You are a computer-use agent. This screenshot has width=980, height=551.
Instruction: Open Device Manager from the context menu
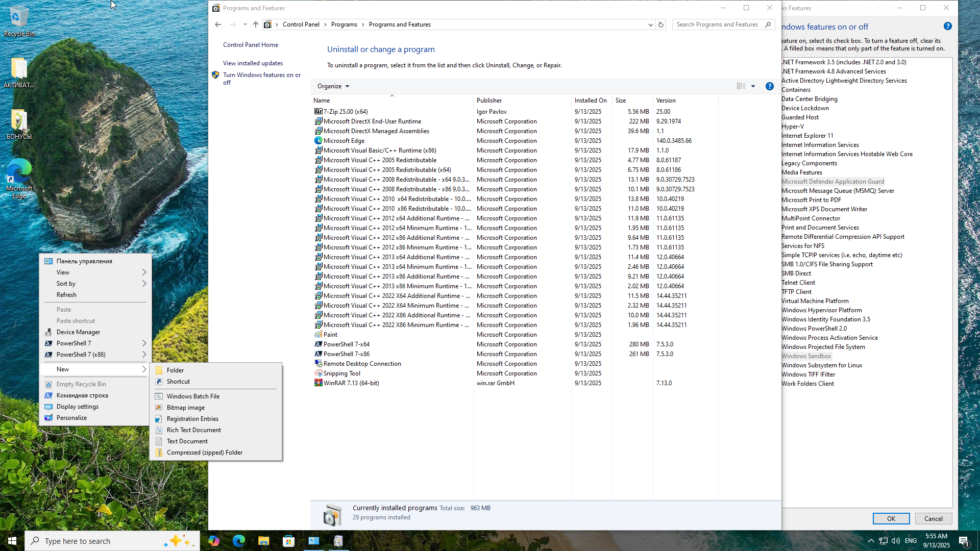click(96, 332)
